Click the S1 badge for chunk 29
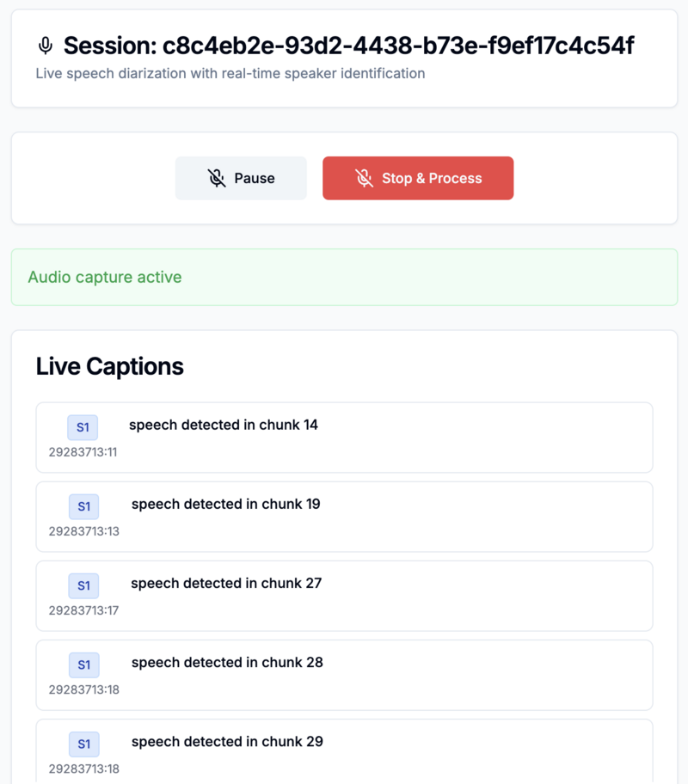This screenshot has height=784, width=688. coord(84,744)
